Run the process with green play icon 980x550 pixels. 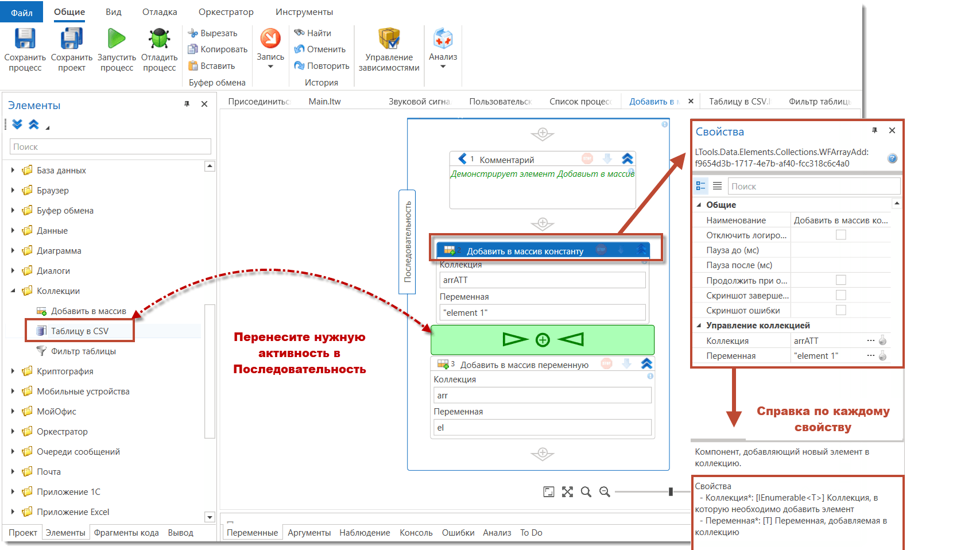click(117, 39)
